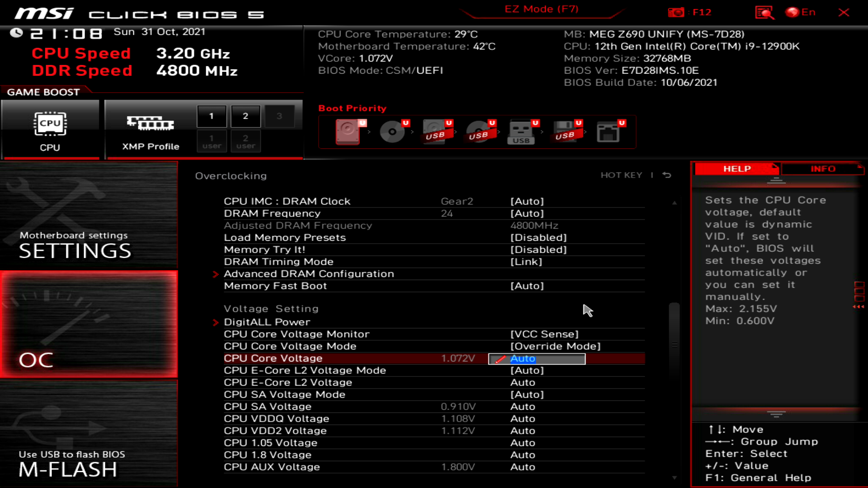868x488 pixels.
Task: Enable XMP profile 1
Action: click(212, 116)
